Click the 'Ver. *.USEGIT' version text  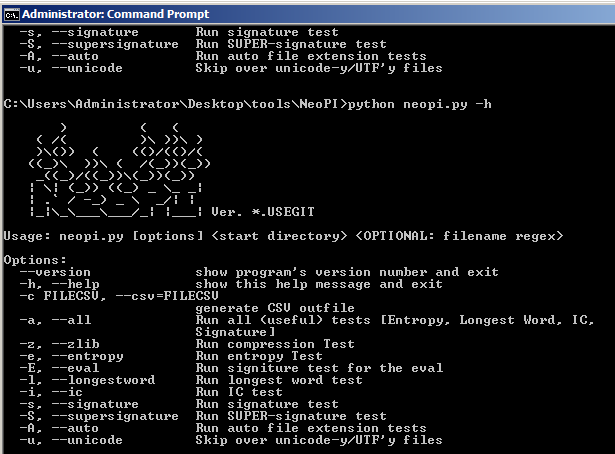263,212
